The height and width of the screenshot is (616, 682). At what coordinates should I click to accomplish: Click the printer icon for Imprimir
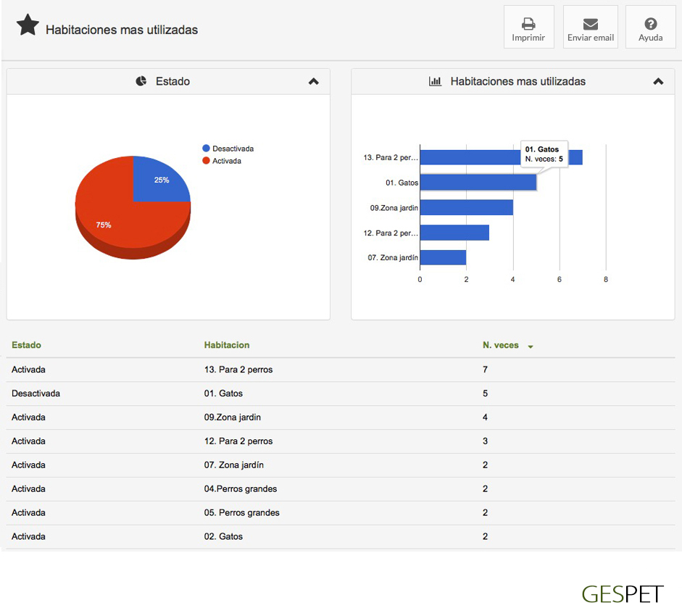click(528, 24)
